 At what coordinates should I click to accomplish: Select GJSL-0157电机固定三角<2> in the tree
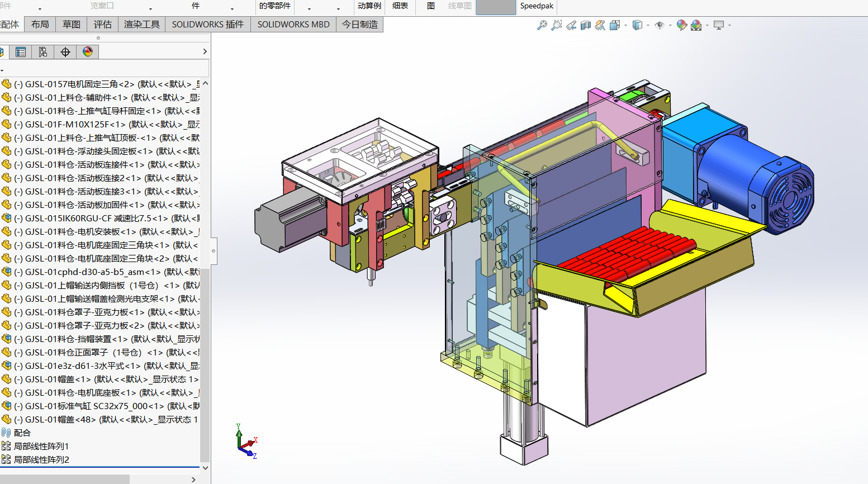click(101, 84)
